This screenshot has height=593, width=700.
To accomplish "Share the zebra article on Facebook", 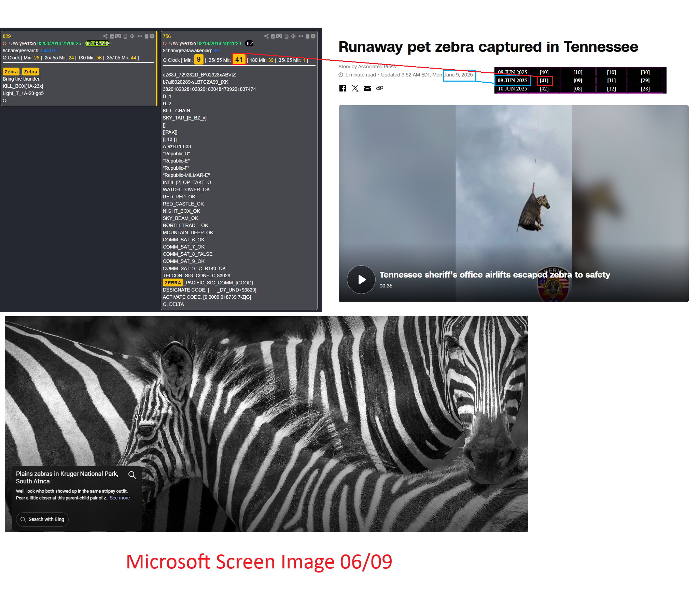I will pos(343,88).
